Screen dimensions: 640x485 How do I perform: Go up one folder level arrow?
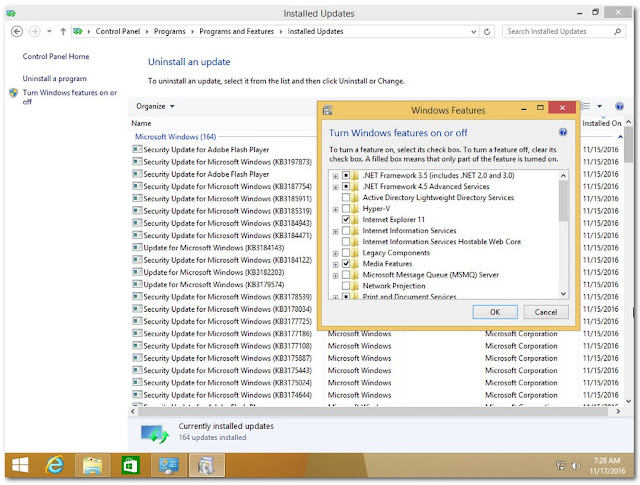[63, 31]
